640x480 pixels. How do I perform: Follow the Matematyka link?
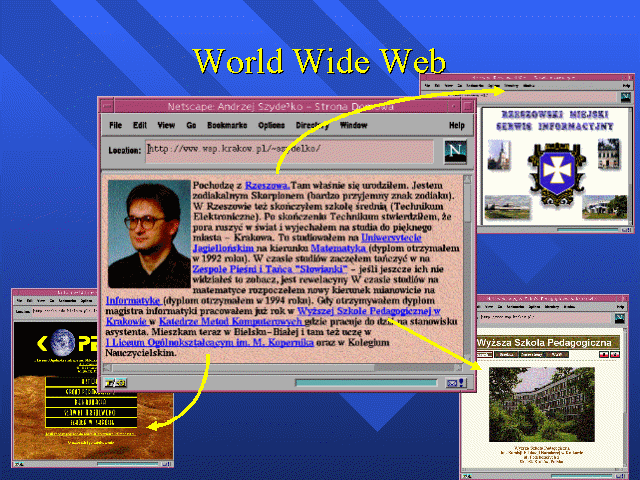339,248
